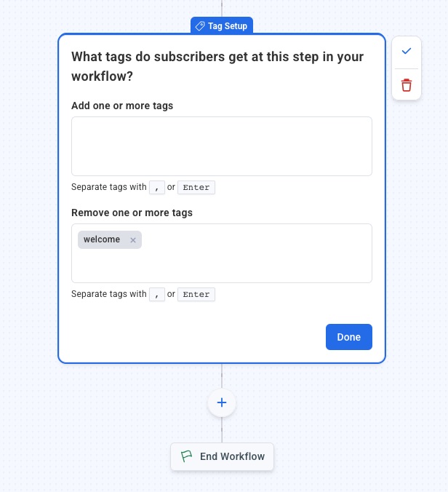Screen dimensions: 448x492
Task: Click the "Add one or more tags" label
Action: pyautogui.click(x=122, y=106)
